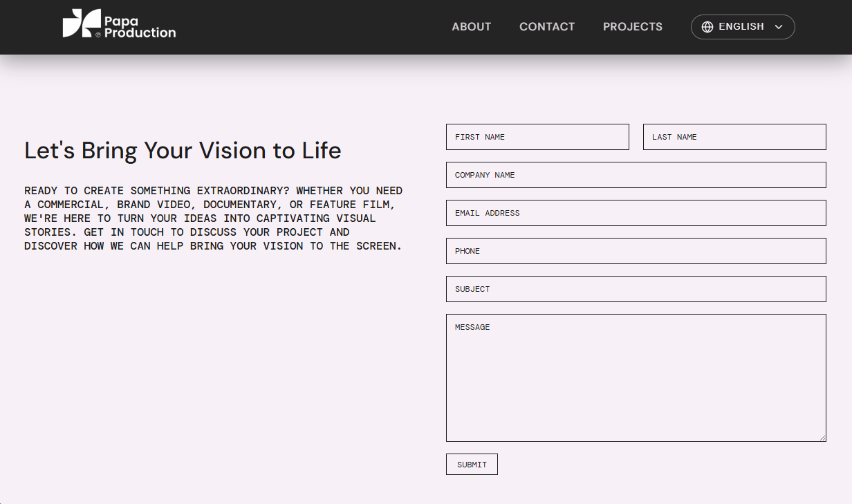Open the ENGLISH language dropdown

(743, 27)
